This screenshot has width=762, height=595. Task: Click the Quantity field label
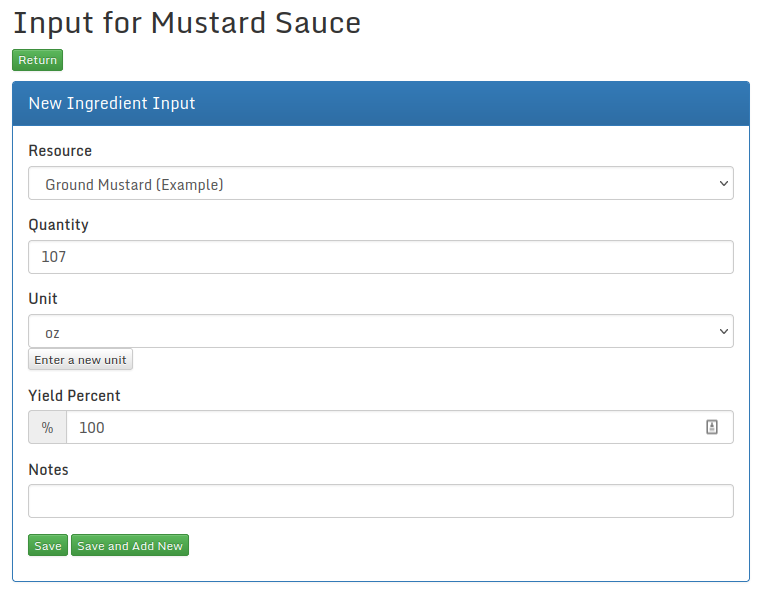click(x=58, y=225)
